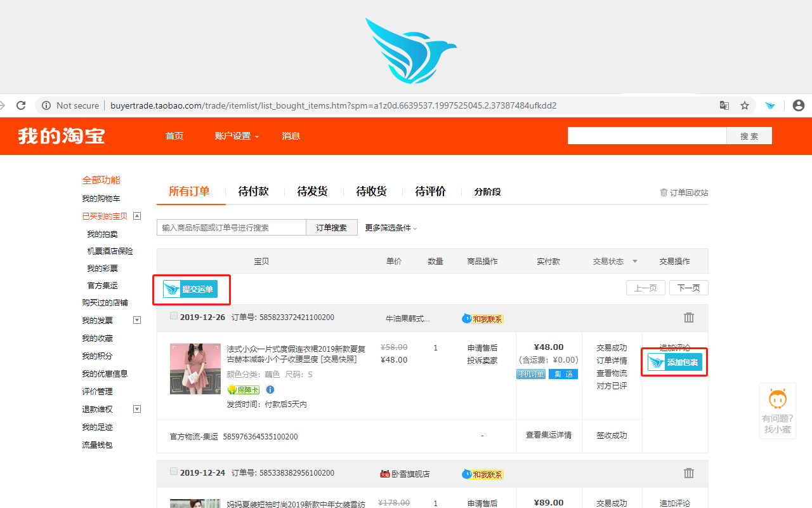This screenshot has width=812, height=508.
Task: Expand the 账户设置 dropdown menu
Action: point(237,136)
